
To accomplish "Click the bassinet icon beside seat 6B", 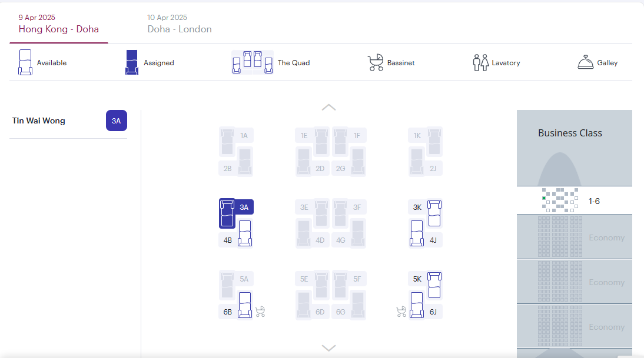I will coord(260,311).
